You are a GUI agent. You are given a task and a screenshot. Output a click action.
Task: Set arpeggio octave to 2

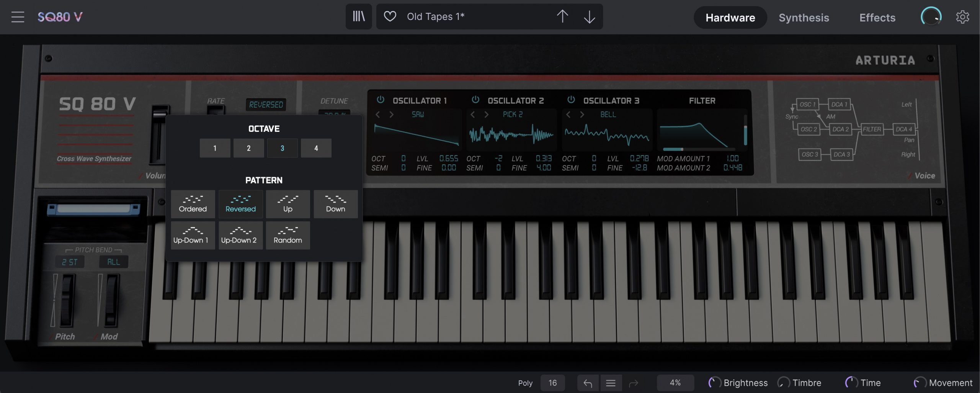tap(248, 148)
